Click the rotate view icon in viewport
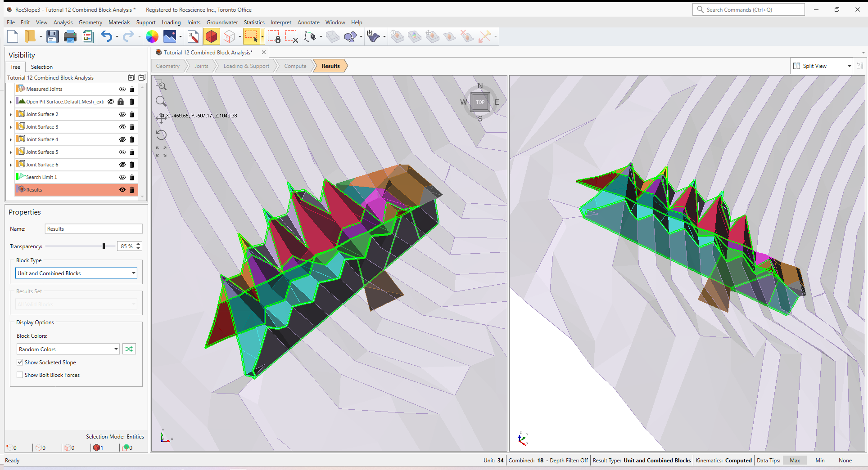 click(x=161, y=134)
